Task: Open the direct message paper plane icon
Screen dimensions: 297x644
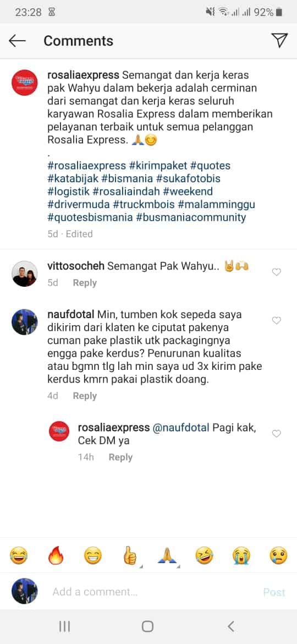Action: (279, 40)
